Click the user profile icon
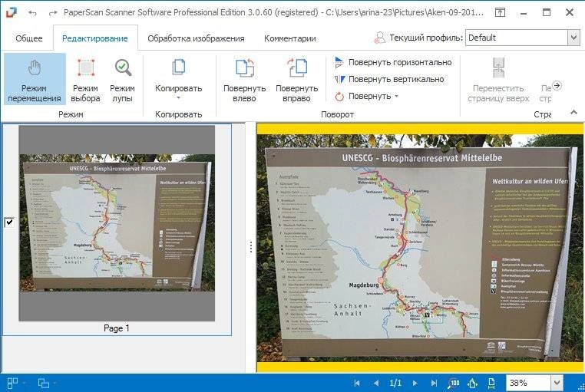 click(x=379, y=38)
